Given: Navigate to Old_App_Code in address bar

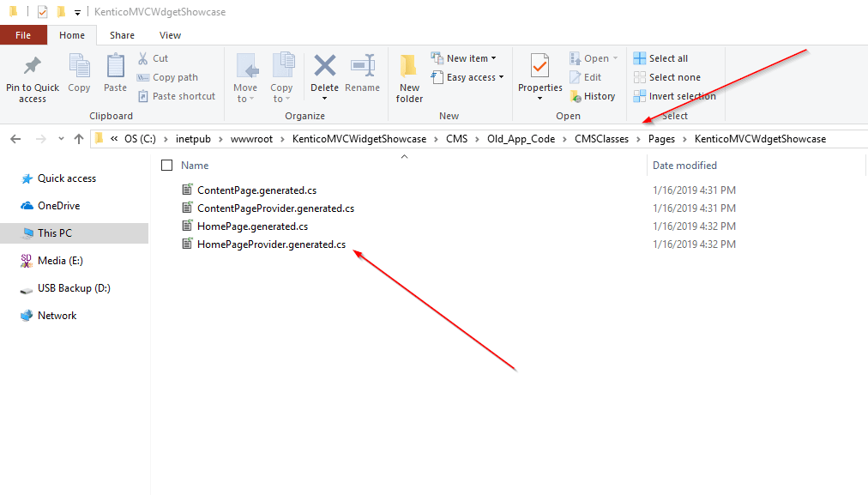Looking at the screenshot, I should pos(521,139).
